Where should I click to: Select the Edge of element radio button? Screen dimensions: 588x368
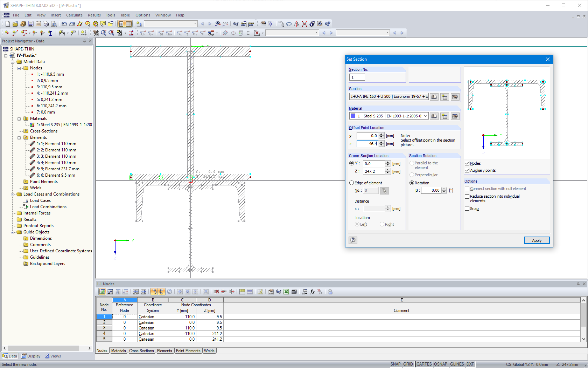(x=352, y=183)
